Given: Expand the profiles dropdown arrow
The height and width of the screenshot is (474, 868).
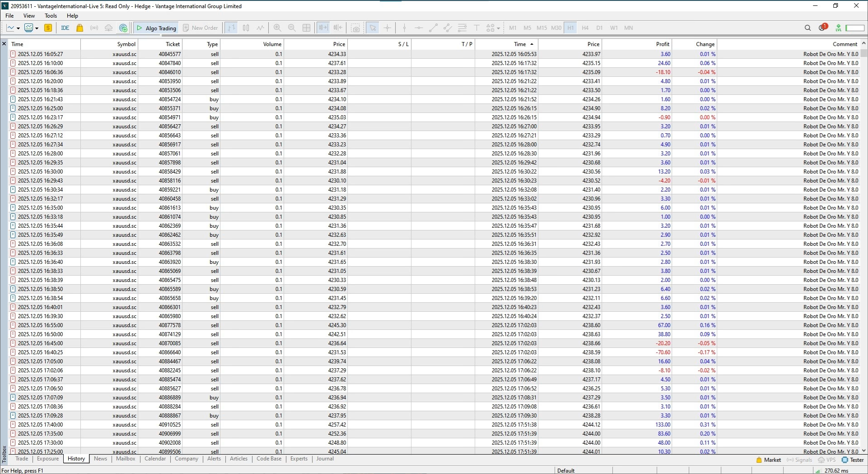Looking at the screenshot, I should click(x=37, y=28).
